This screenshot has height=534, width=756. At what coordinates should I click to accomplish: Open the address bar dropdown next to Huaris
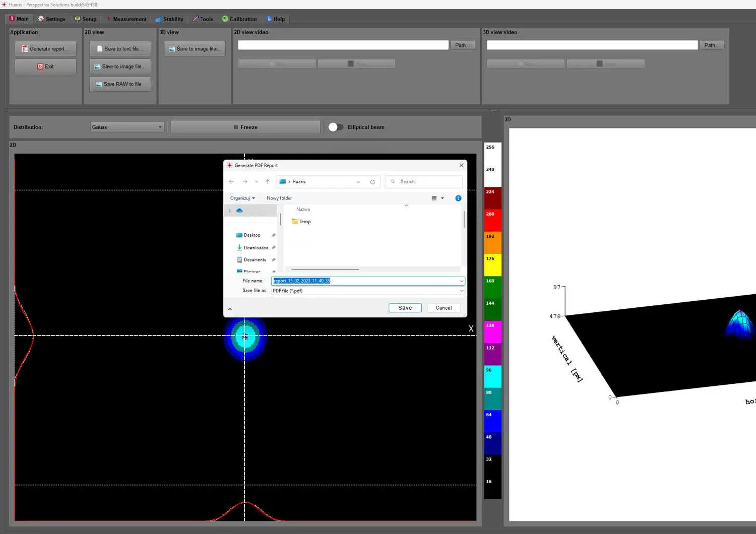pos(358,181)
